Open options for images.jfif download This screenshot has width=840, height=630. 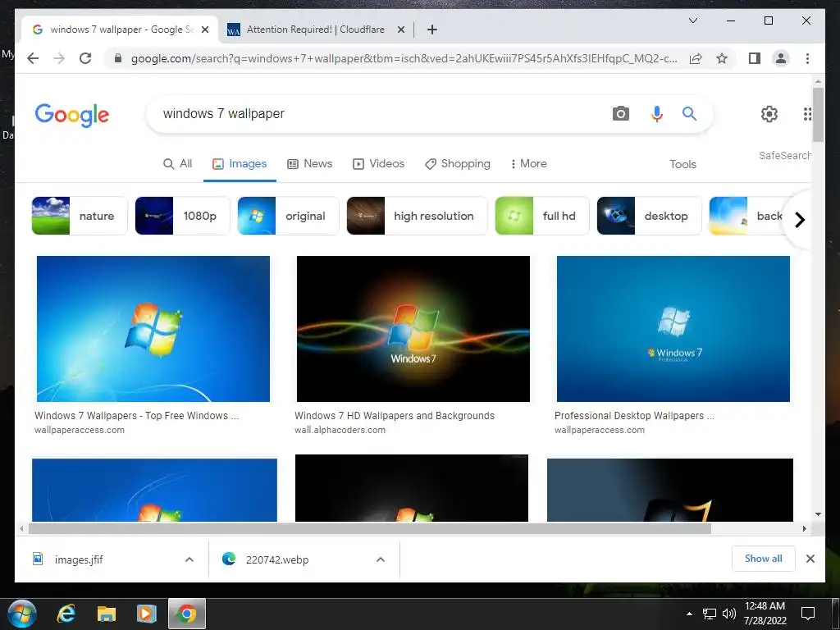[x=189, y=559]
